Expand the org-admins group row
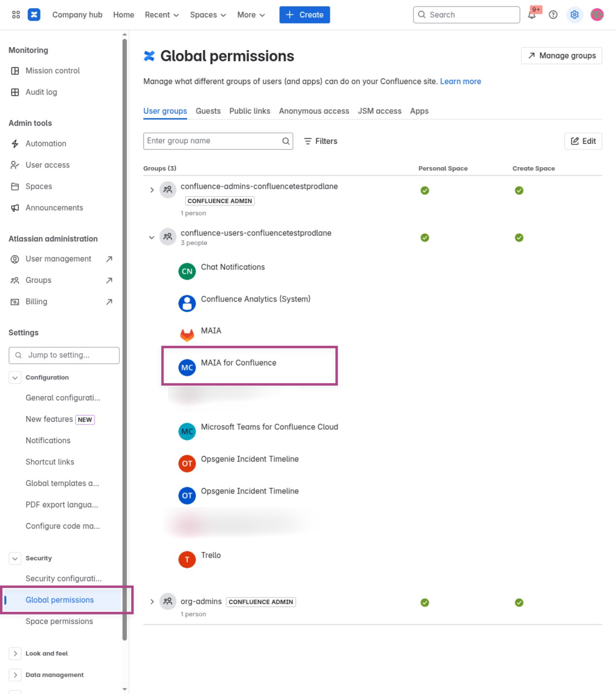616x694 pixels. point(152,602)
